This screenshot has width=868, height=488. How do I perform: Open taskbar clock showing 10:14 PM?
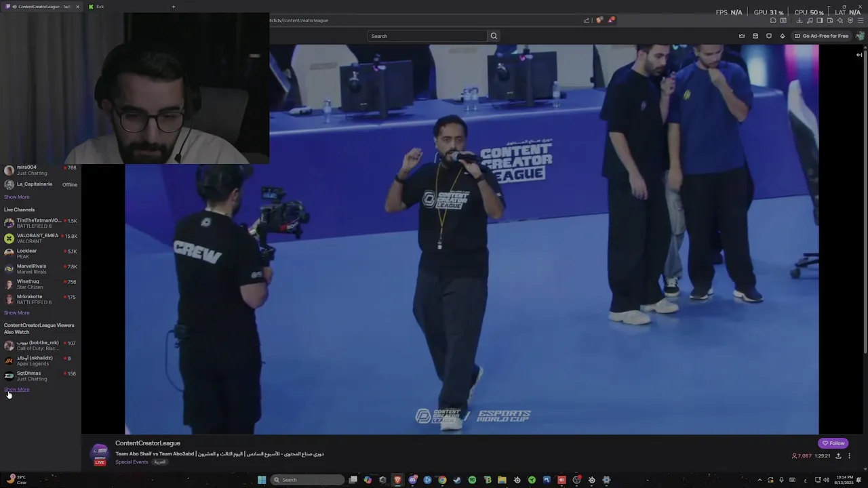click(844, 480)
